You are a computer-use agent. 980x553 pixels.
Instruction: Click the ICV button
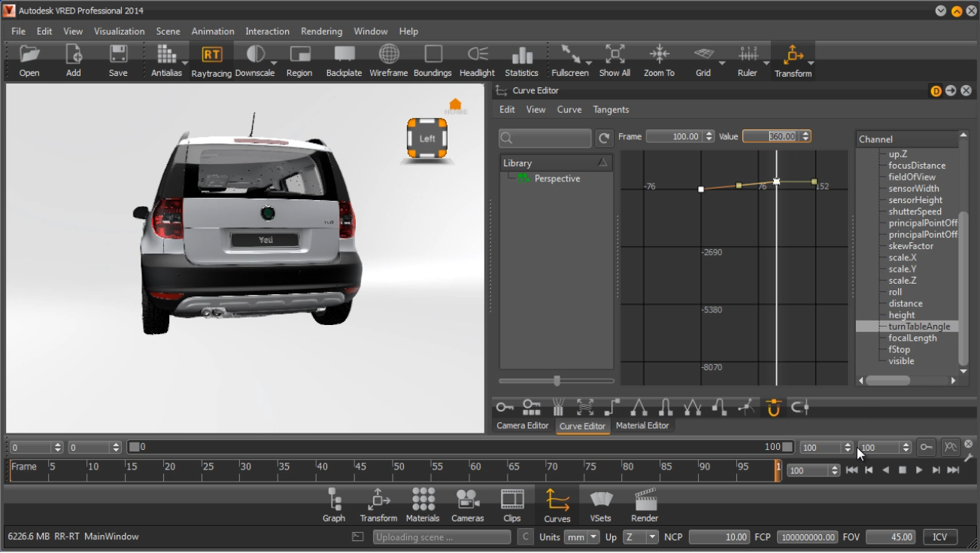(939, 537)
